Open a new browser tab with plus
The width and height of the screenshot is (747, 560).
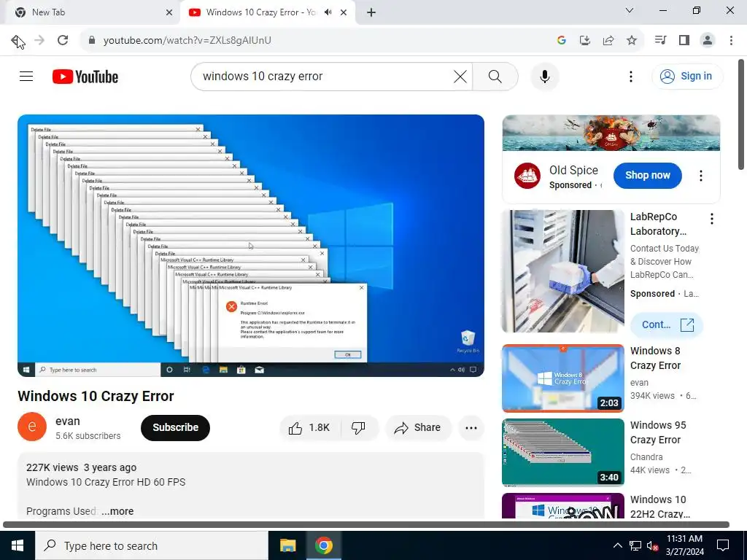pos(371,12)
